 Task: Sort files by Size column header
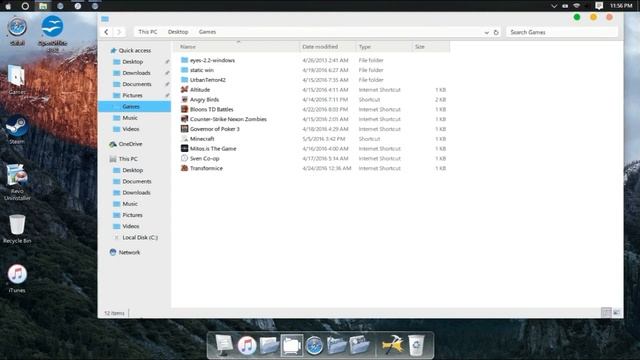[431, 47]
